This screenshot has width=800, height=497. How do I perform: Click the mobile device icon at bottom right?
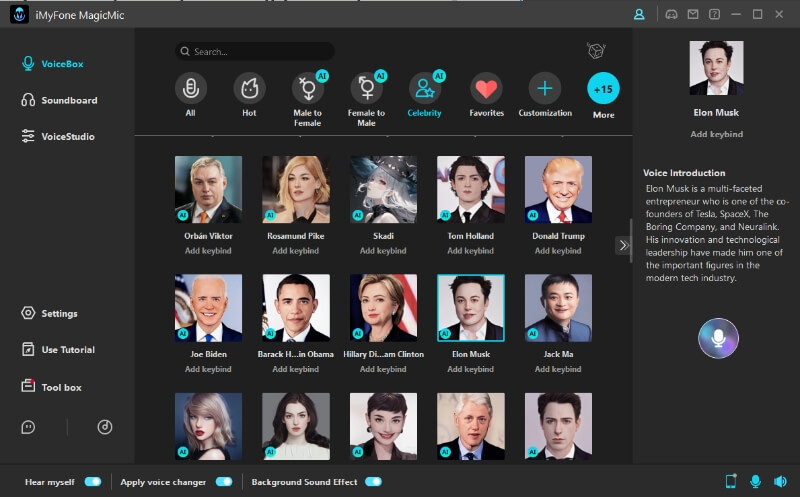pyautogui.click(x=731, y=481)
